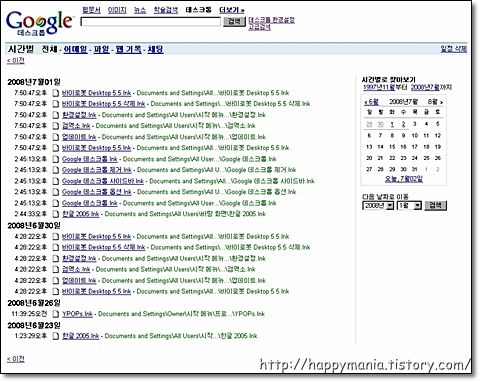Click file icon of 한글 2005.lnk at 2:44:33

[56, 214]
